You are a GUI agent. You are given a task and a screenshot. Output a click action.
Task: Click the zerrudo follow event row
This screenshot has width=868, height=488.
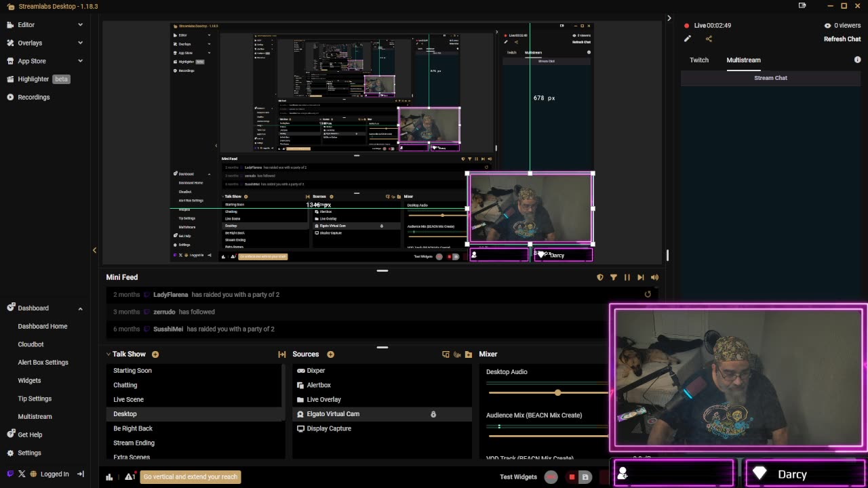click(x=382, y=312)
